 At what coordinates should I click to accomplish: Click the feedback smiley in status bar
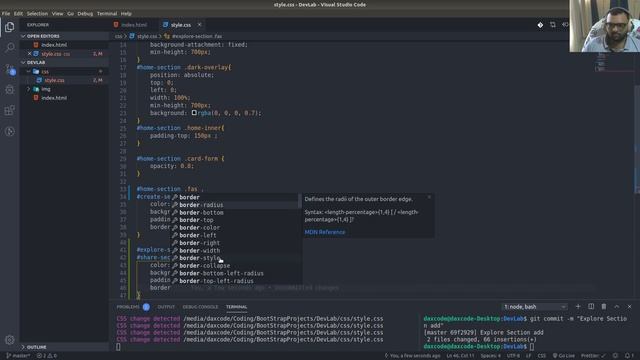[616, 356]
